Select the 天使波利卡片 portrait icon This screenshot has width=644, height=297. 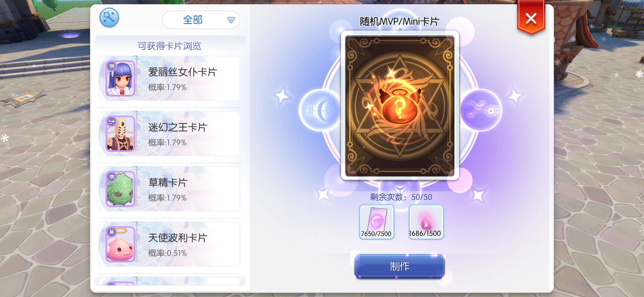[121, 244]
